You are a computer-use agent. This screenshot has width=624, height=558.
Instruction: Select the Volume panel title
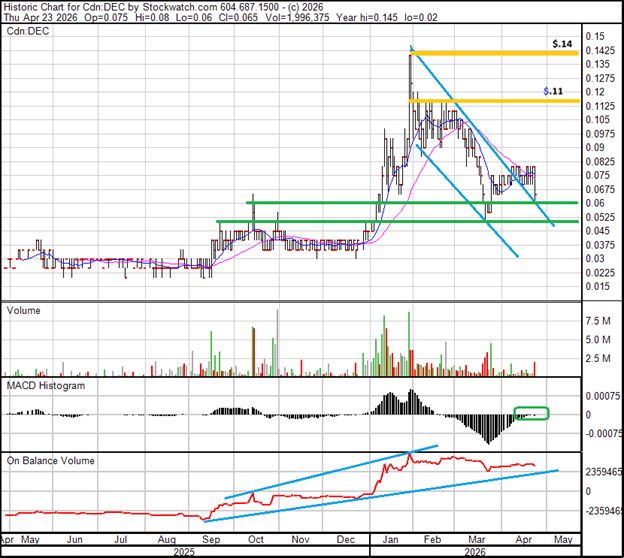coord(25,310)
